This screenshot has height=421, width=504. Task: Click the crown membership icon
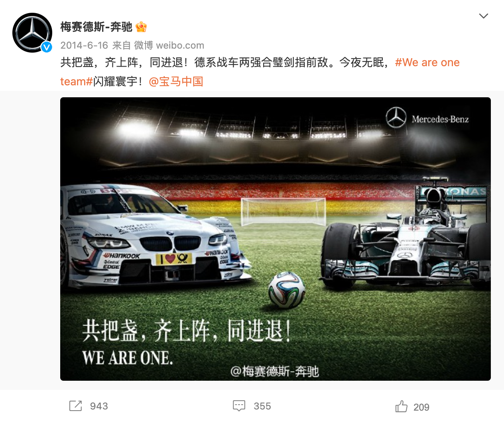point(141,27)
